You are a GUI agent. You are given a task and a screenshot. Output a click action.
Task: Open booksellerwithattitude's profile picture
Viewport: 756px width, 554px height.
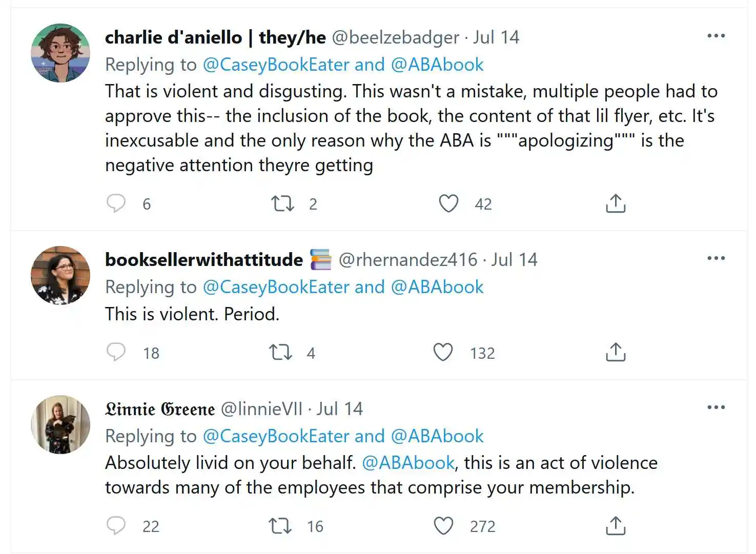[60, 275]
